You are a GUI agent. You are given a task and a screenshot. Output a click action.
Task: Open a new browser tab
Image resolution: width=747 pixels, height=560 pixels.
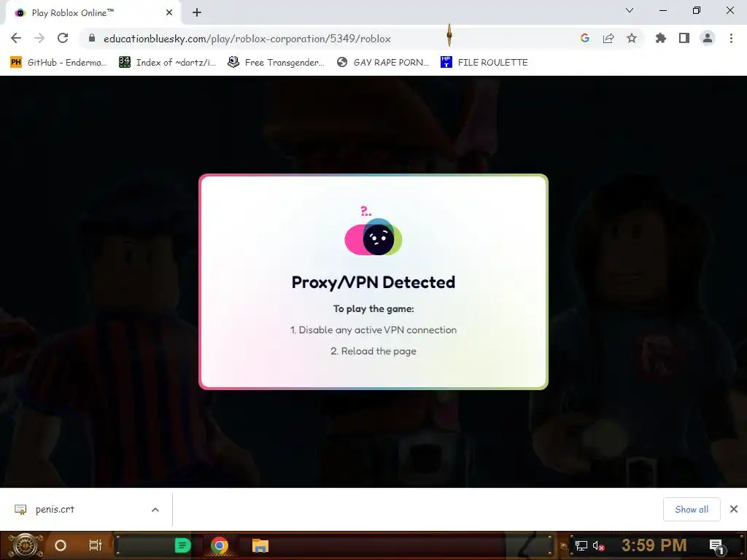point(197,12)
